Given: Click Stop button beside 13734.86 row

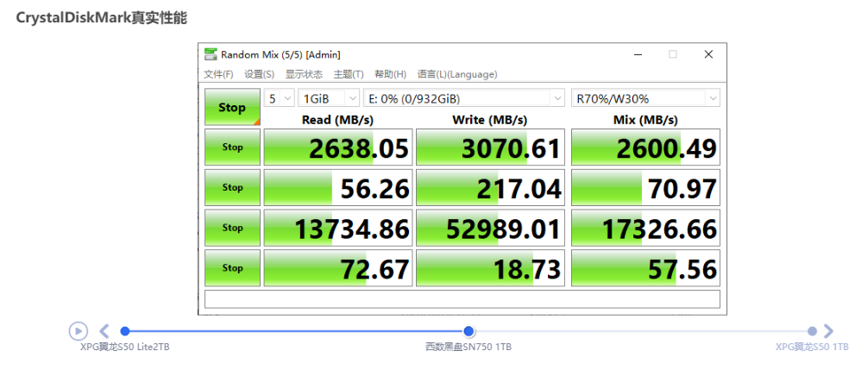Looking at the screenshot, I should pos(232,228).
